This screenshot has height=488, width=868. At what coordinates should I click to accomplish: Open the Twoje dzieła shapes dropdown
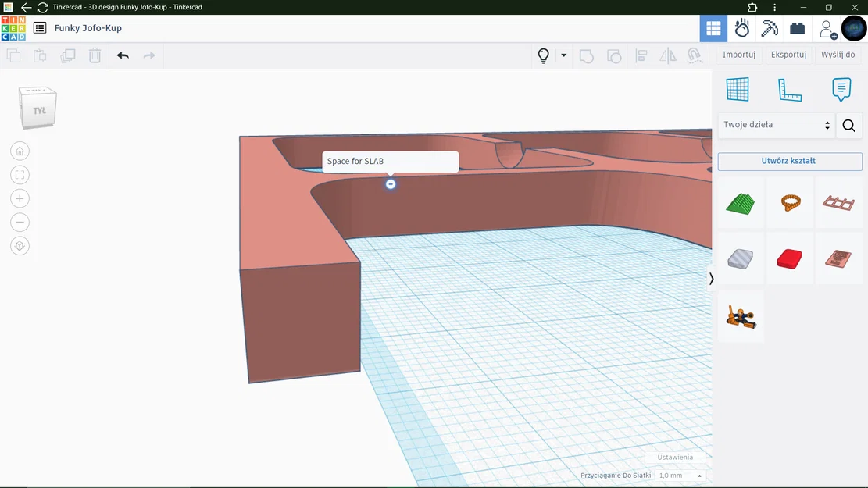(777, 125)
